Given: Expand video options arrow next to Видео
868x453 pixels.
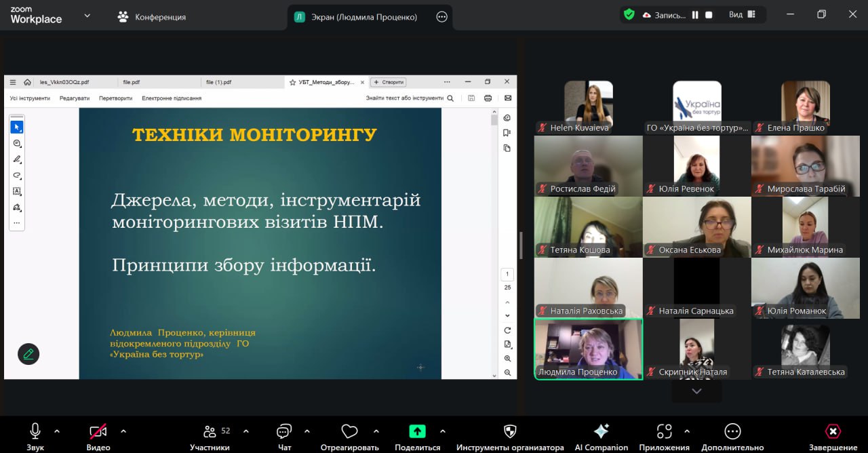Looking at the screenshot, I should [x=123, y=431].
